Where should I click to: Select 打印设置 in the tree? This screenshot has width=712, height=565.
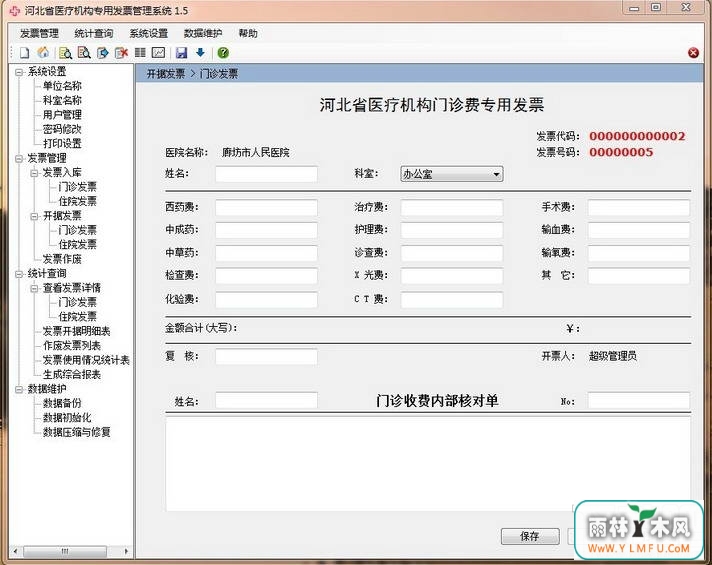[62, 144]
